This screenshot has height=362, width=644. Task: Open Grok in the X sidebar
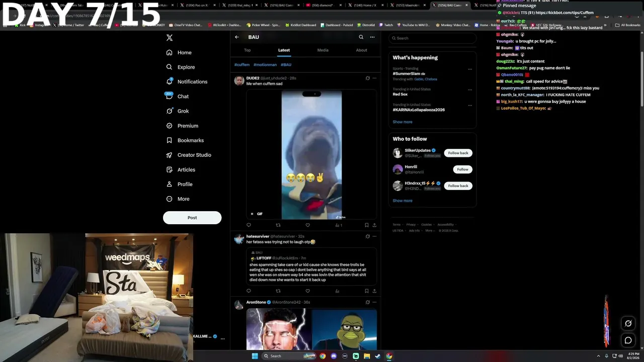coord(177,111)
